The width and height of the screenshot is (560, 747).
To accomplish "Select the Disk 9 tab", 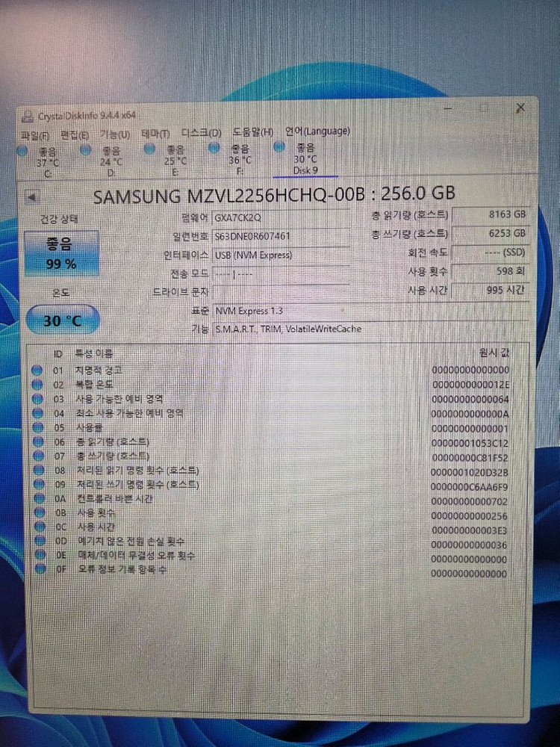I will (x=305, y=158).
